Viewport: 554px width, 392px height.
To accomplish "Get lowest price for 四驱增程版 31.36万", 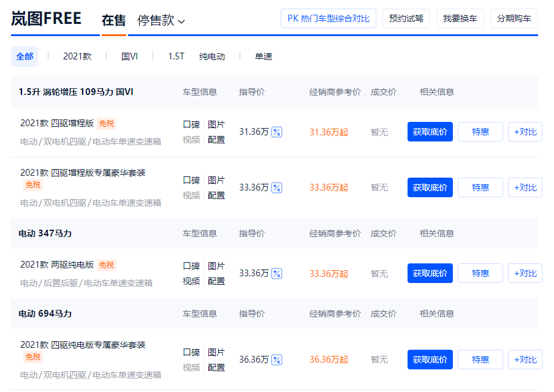I will pyautogui.click(x=430, y=132).
